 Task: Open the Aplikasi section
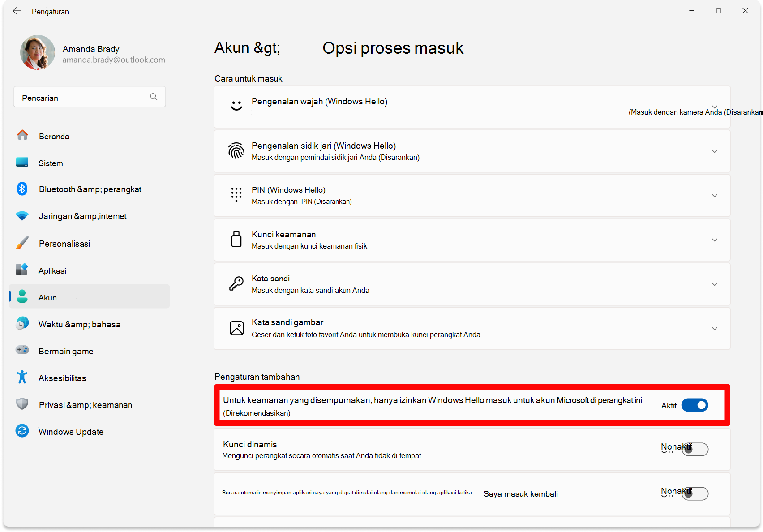pos(90,270)
